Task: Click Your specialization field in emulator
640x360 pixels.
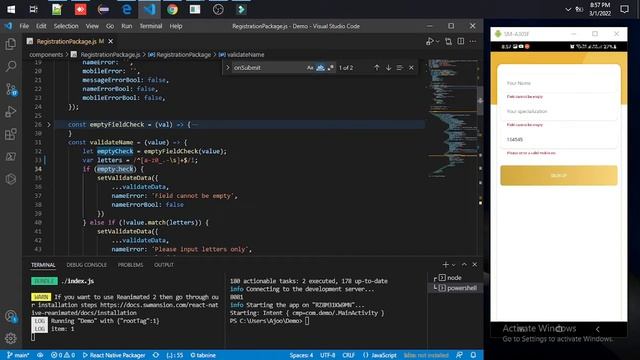Action: pos(559,111)
